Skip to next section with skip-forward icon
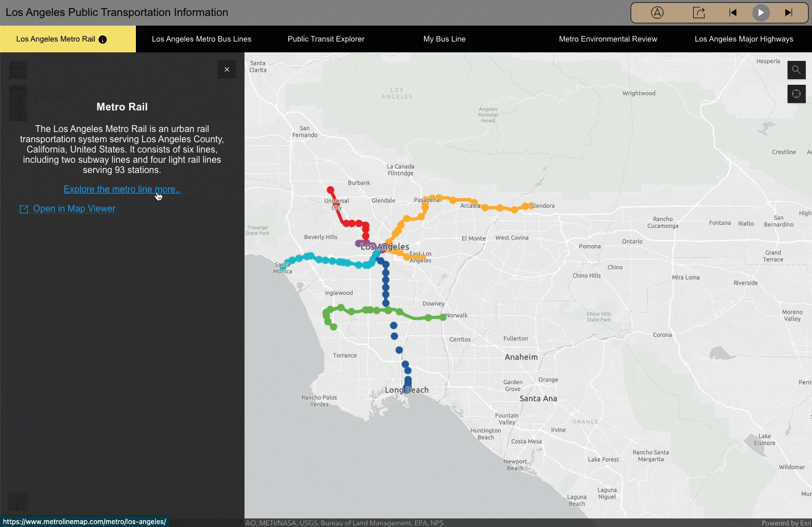This screenshot has width=812, height=527. coord(789,13)
